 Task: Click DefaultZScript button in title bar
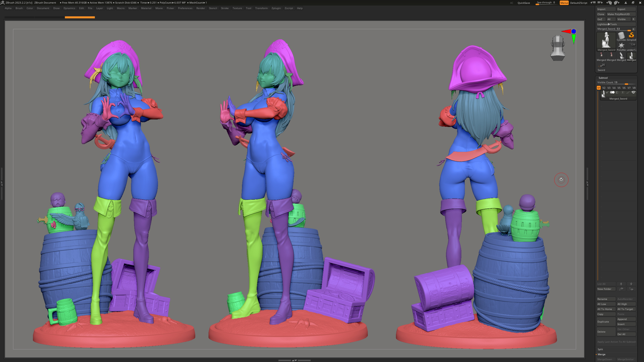click(579, 3)
